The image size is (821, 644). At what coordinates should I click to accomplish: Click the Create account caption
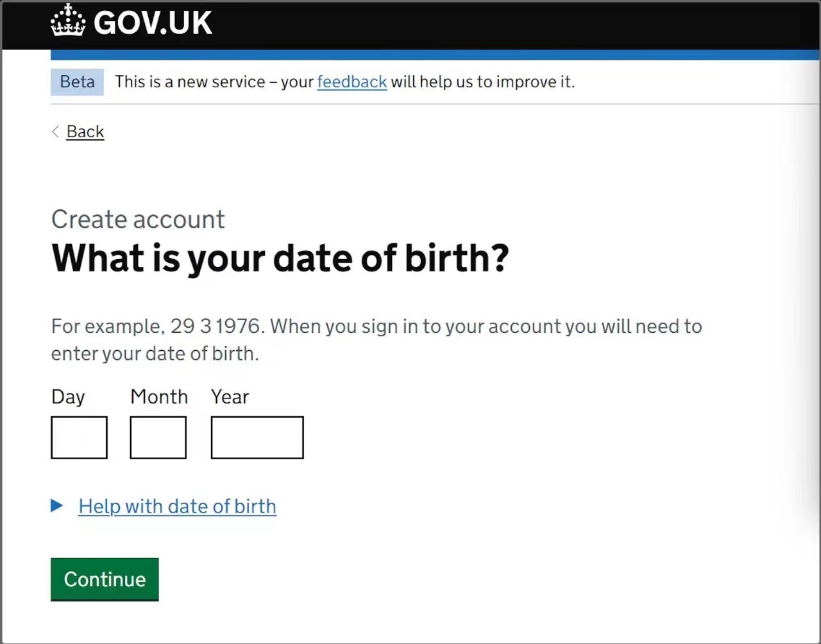tap(138, 219)
